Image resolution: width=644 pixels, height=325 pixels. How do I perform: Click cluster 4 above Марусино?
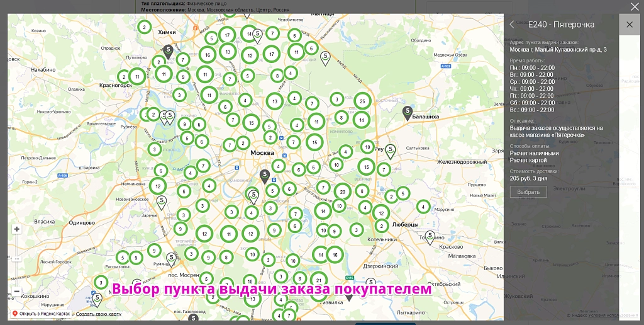(x=423, y=207)
